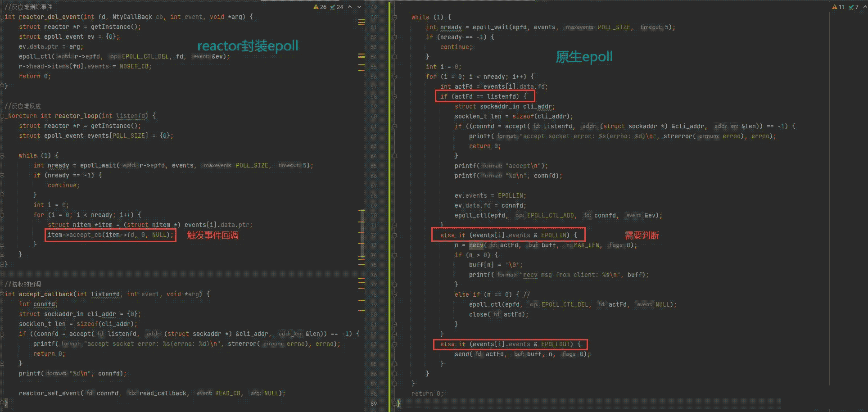Click MAX_LEN argument in recv call
The image size is (868, 412).
pos(587,245)
